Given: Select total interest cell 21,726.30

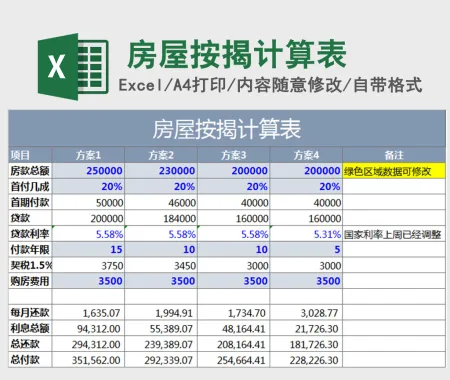Looking at the screenshot, I should tap(306, 328).
